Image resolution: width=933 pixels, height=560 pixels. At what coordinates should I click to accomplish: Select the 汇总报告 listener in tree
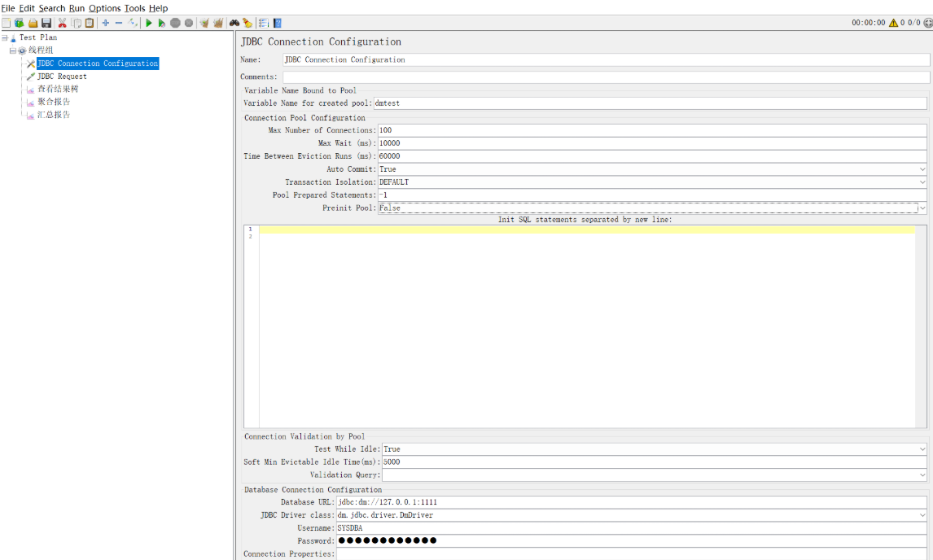pyautogui.click(x=54, y=115)
